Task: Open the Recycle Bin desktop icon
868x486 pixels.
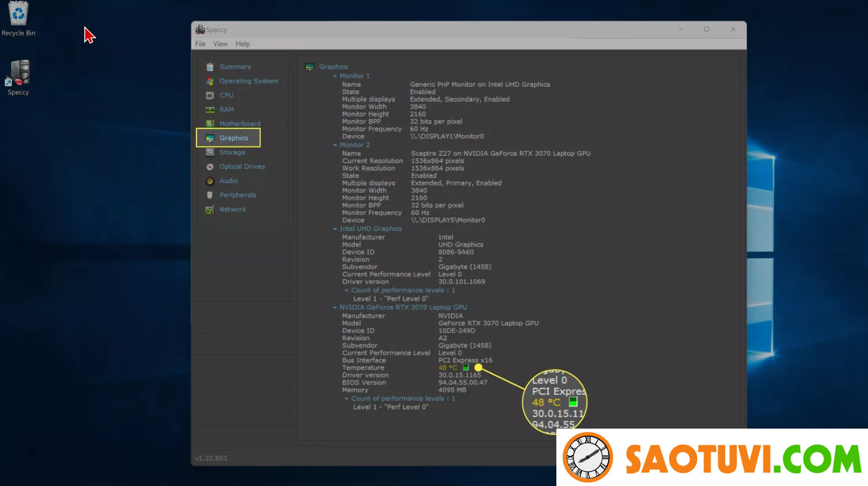Action: 18,13
